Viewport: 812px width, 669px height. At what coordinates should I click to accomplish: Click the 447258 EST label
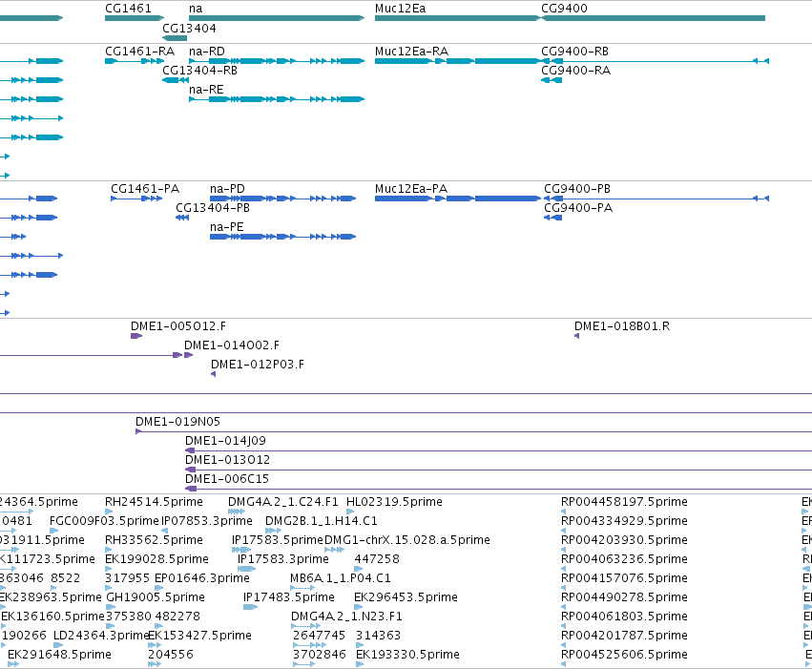(x=377, y=559)
